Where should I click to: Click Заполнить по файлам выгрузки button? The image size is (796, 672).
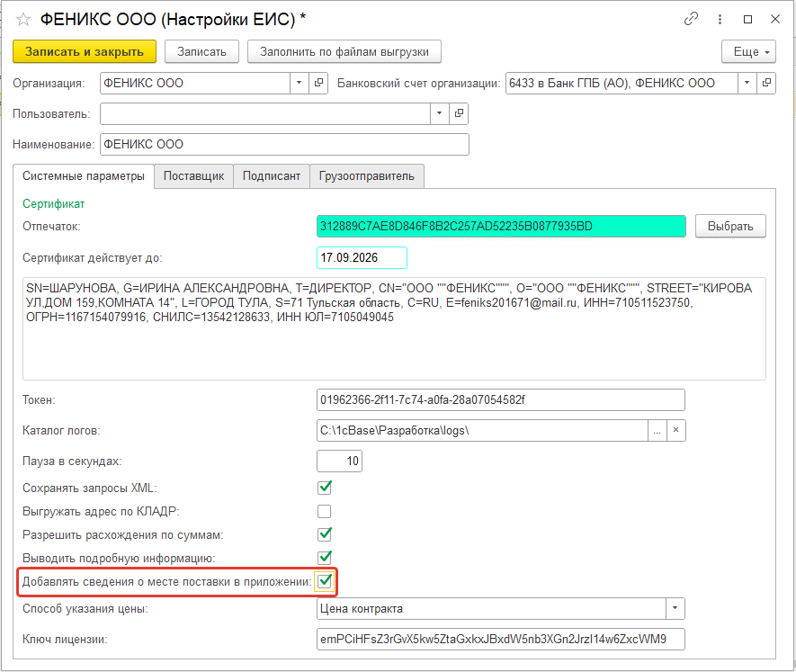click(344, 52)
